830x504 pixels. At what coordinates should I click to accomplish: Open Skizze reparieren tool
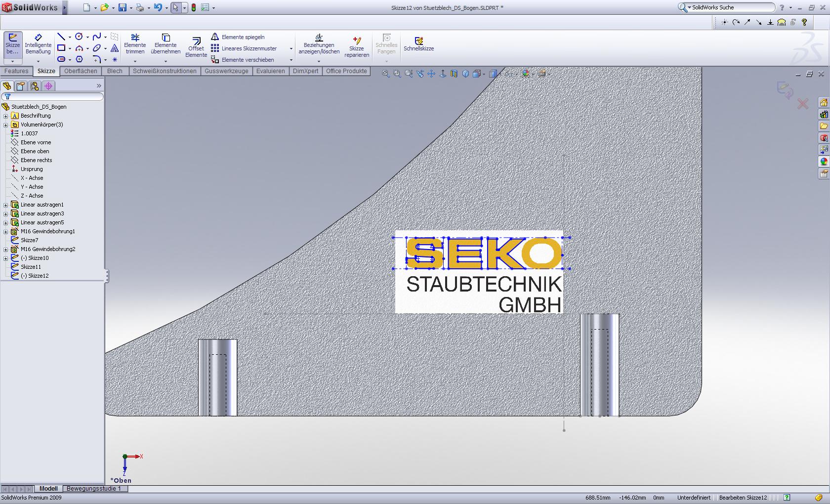point(356,46)
